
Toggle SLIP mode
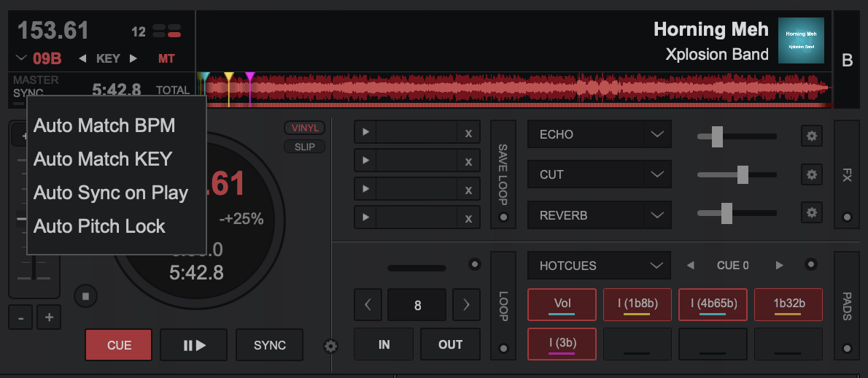point(305,147)
